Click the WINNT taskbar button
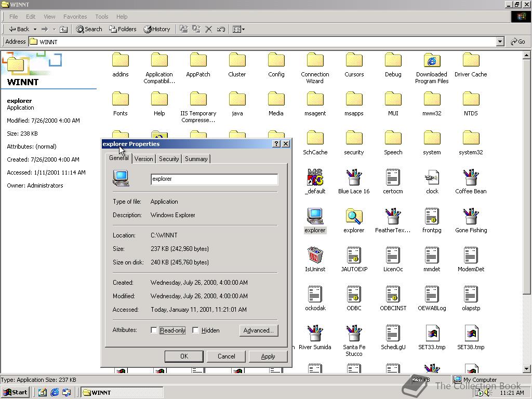Viewport: 532px width, 399px height. click(122, 393)
